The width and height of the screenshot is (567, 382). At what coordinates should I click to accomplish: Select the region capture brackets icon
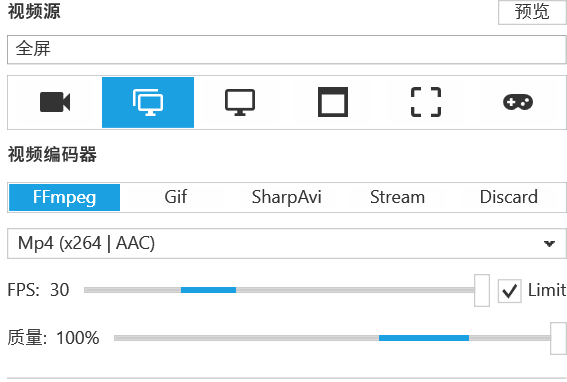click(x=426, y=102)
